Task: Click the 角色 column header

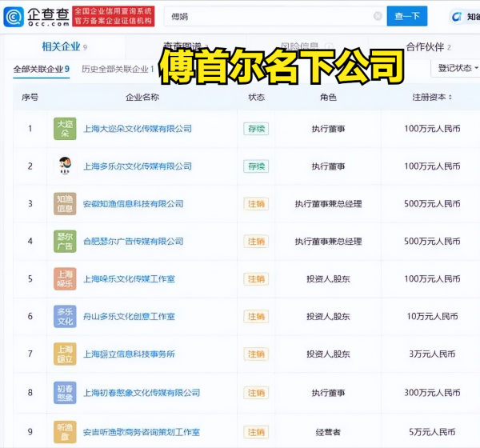Action: (x=328, y=98)
